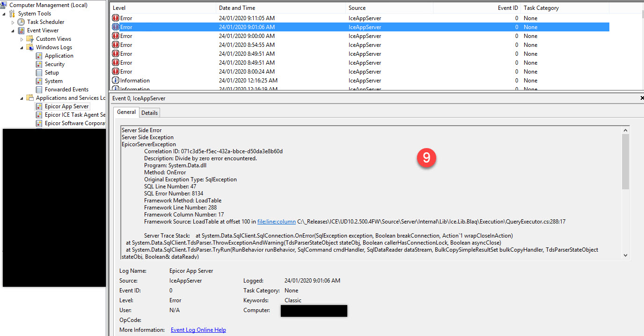Click the 24/01/2020 8:00:24 AM date cell
Image resolution: width=644 pixels, height=336 pixels.
coord(247,72)
